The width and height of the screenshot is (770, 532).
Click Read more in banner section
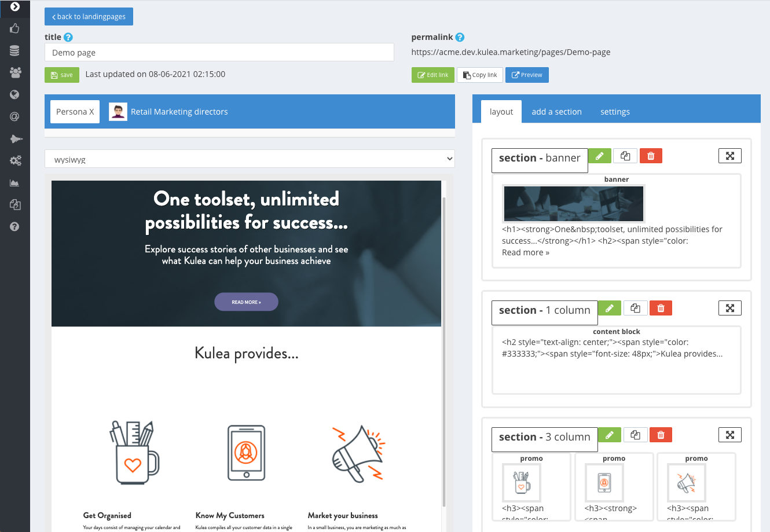[x=526, y=252]
